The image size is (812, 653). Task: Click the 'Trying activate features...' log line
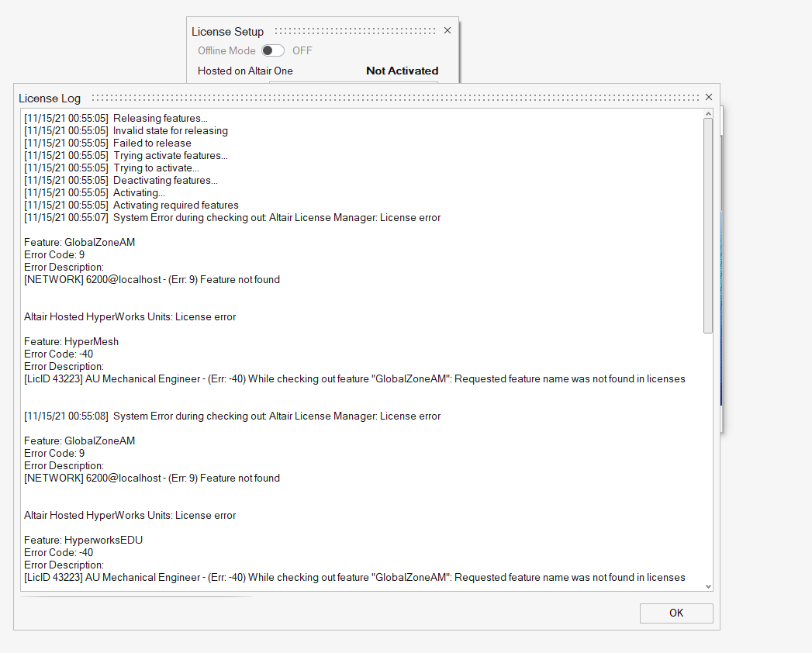(x=126, y=155)
